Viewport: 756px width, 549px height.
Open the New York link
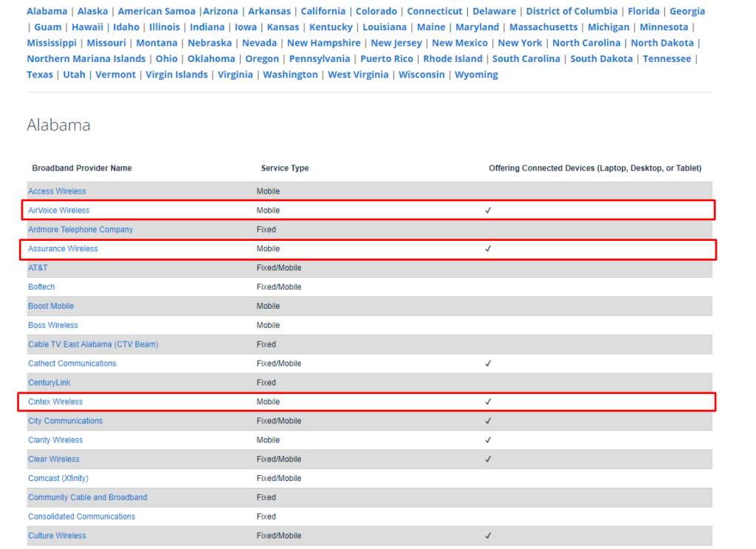coord(520,43)
